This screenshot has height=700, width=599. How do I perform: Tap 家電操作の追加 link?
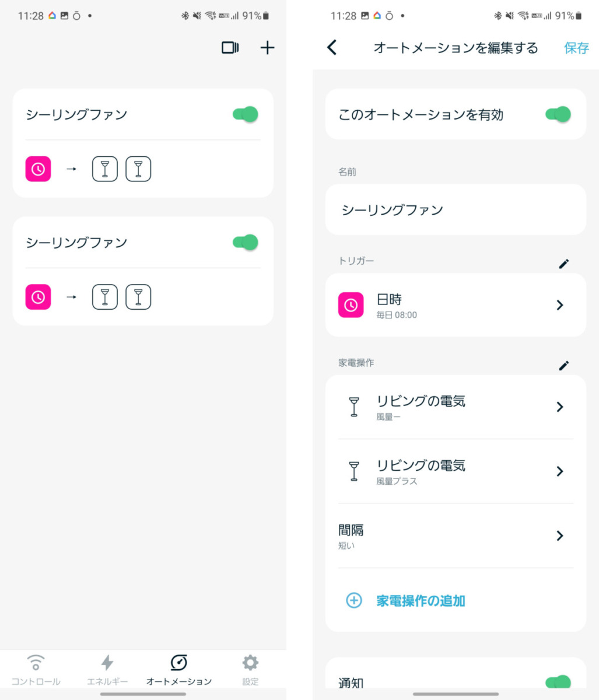pos(421,600)
